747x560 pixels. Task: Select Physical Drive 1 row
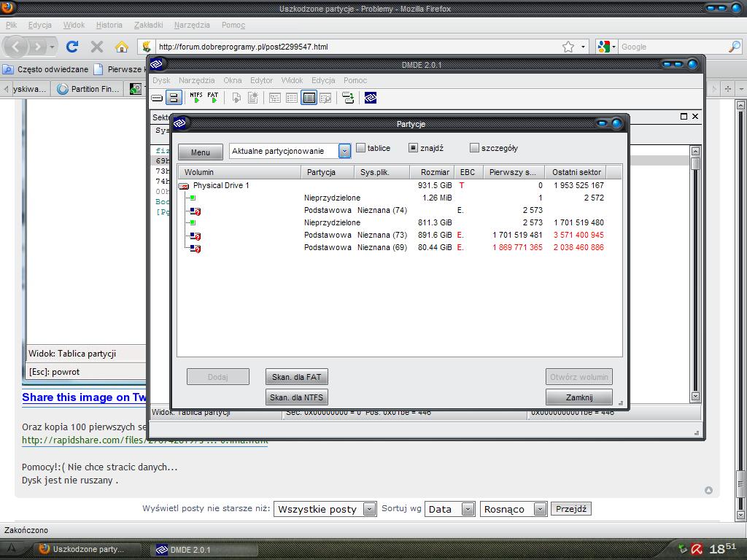click(399, 185)
